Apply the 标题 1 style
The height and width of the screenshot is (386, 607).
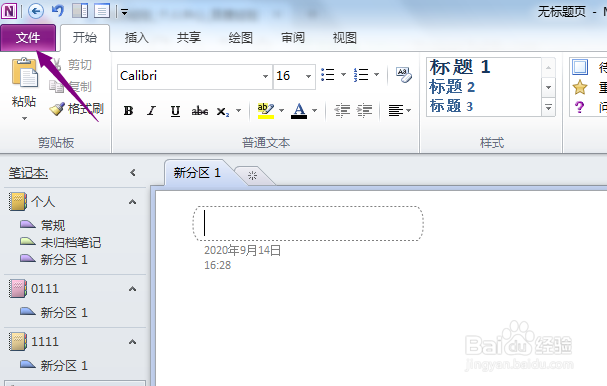(x=460, y=67)
